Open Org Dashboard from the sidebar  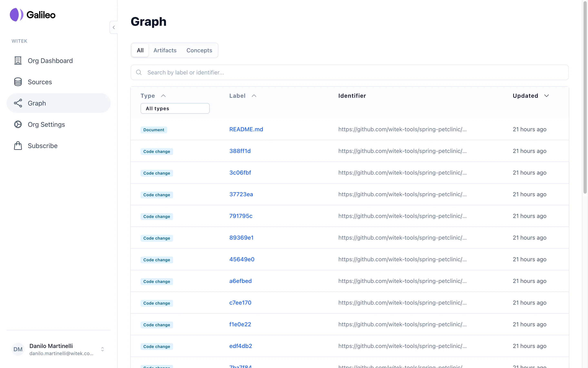click(59, 61)
